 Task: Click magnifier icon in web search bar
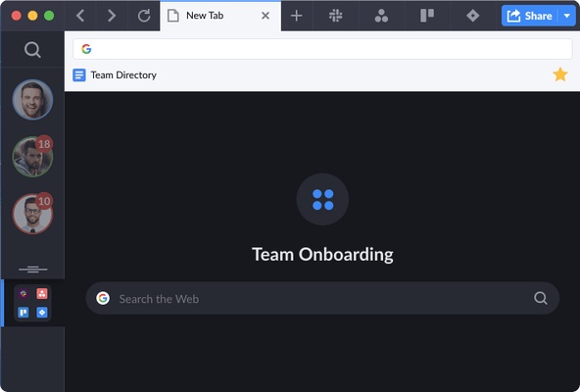pos(541,298)
